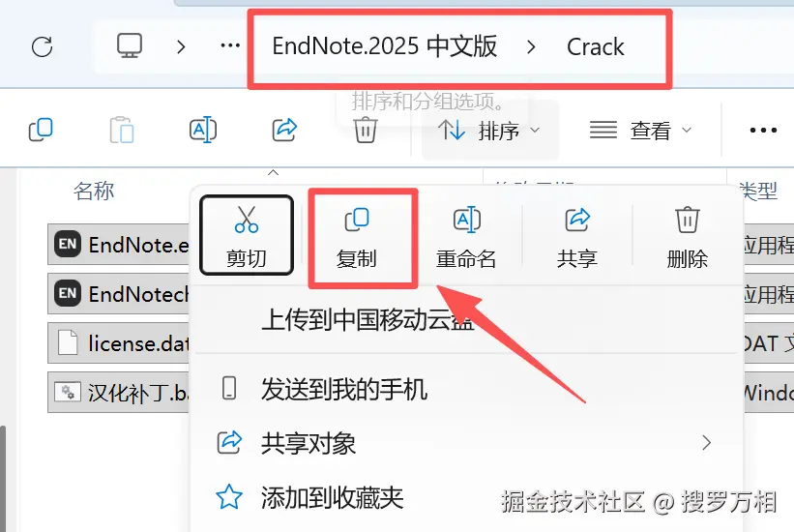Click the refresh icon in address bar
Screen dimensions: 794x532
point(42,46)
